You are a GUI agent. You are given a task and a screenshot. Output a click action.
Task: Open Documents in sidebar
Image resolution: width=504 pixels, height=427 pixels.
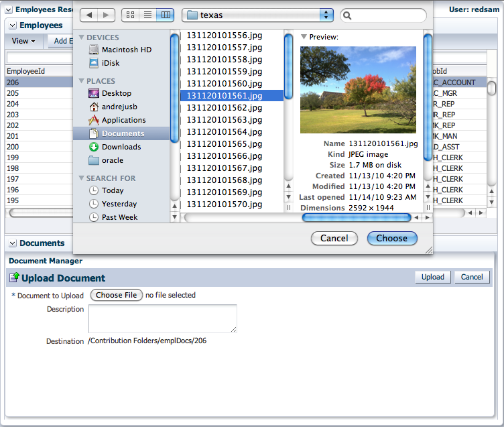click(121, 133)
